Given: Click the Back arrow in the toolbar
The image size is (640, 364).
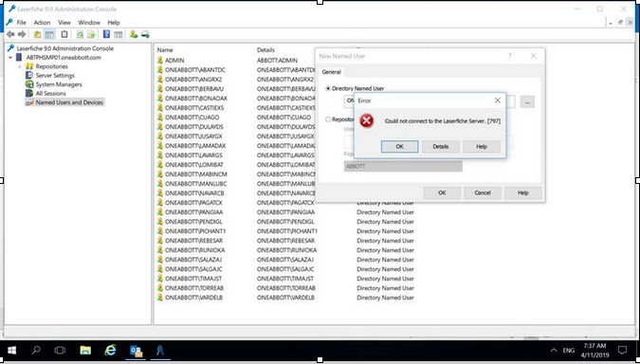Looking at the screenshot, I should click(11, 35).
